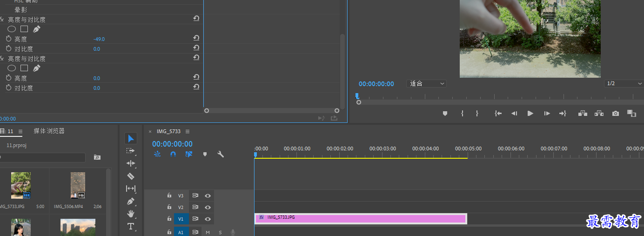The image size is (644, 236).
Task: Toggle Snap in timeline magnet icon
Action: (173, 154)
